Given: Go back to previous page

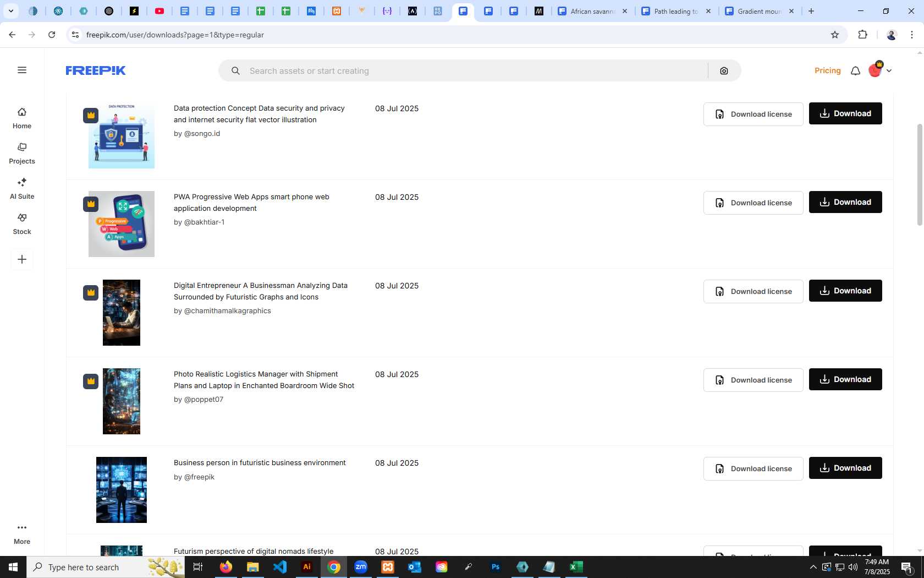Looking at the screenshot, I should click(12, 35).
